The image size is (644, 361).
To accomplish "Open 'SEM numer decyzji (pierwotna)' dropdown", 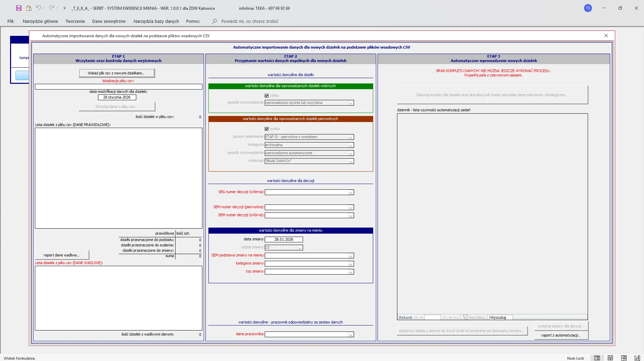I will tap(351, 207).
